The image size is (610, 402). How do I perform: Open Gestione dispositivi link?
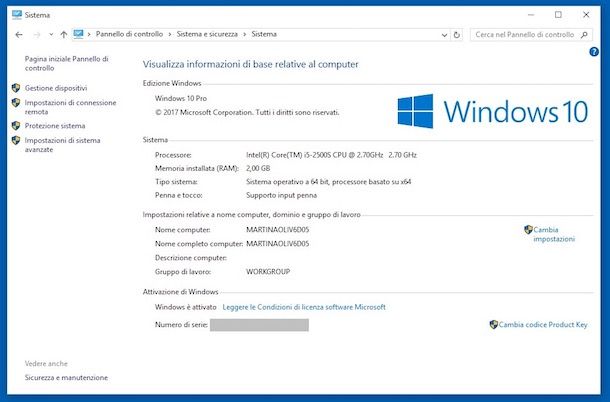pos(56,88)
